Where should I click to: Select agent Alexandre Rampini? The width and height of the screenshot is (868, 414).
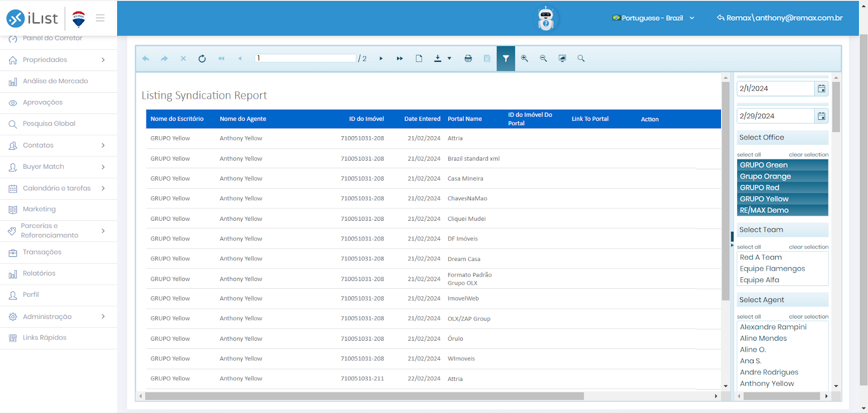782,327
